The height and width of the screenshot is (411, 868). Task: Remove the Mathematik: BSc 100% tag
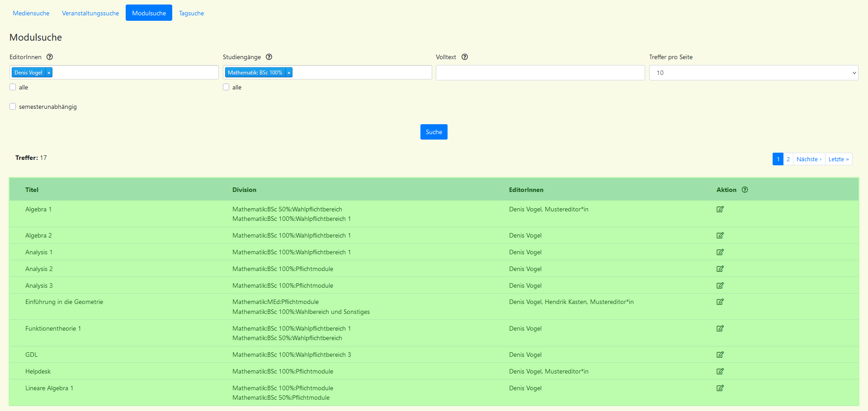pyautogui.click(x=289, y=73)
